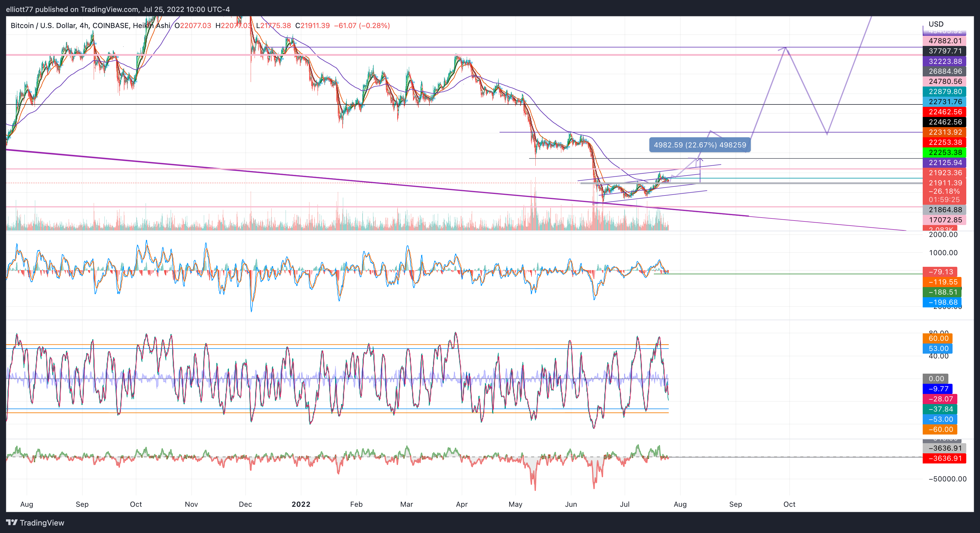Click the green −188.51 indicator value

pyautogui.click(x=942, y=292)
